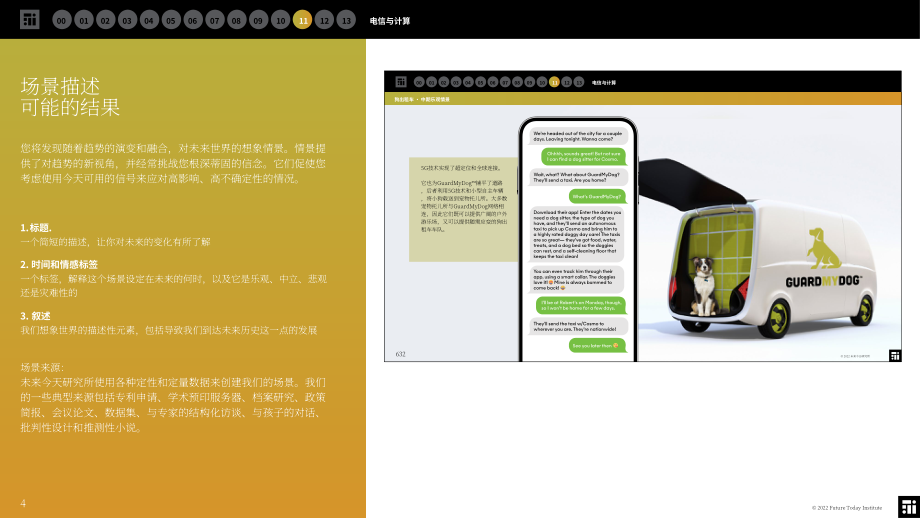920x518 pixels.
Task: Click the page number 4
Action: (23, 503)
